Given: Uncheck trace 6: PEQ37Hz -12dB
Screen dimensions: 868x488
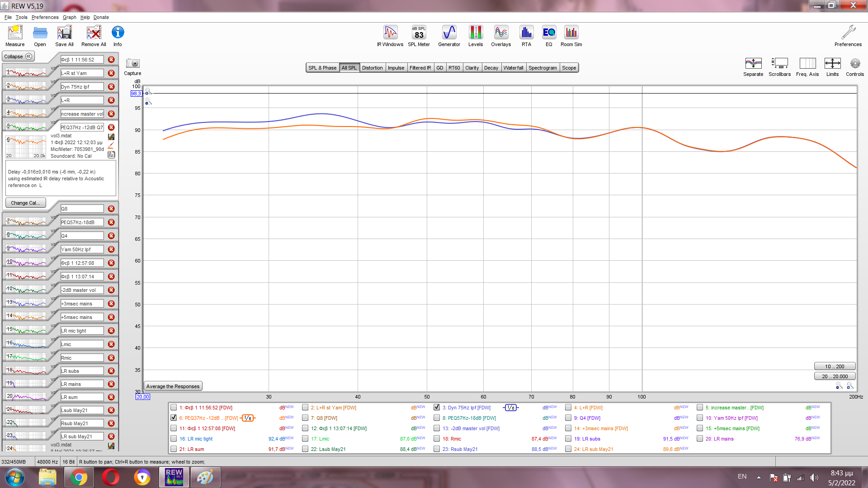Looking at the screenshot, I should point(174,418).
